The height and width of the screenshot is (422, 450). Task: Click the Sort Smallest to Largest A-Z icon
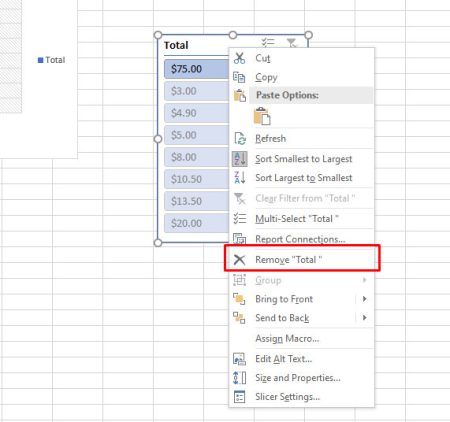coord(239,159)
